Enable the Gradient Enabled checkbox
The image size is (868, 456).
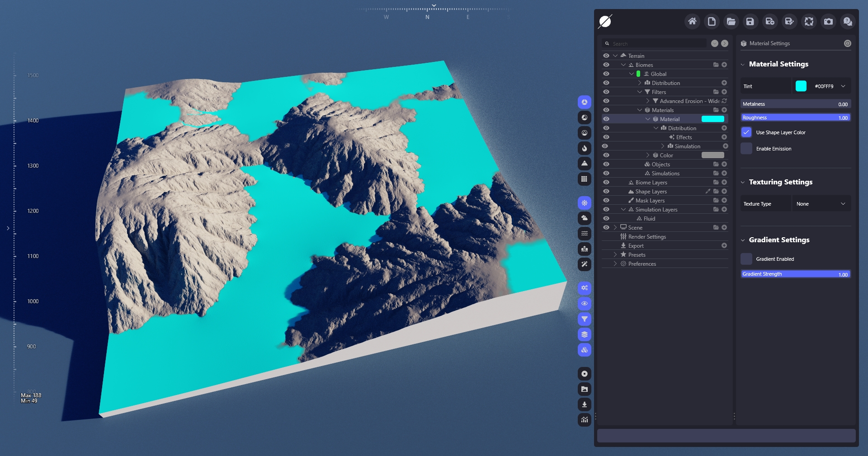746,259
